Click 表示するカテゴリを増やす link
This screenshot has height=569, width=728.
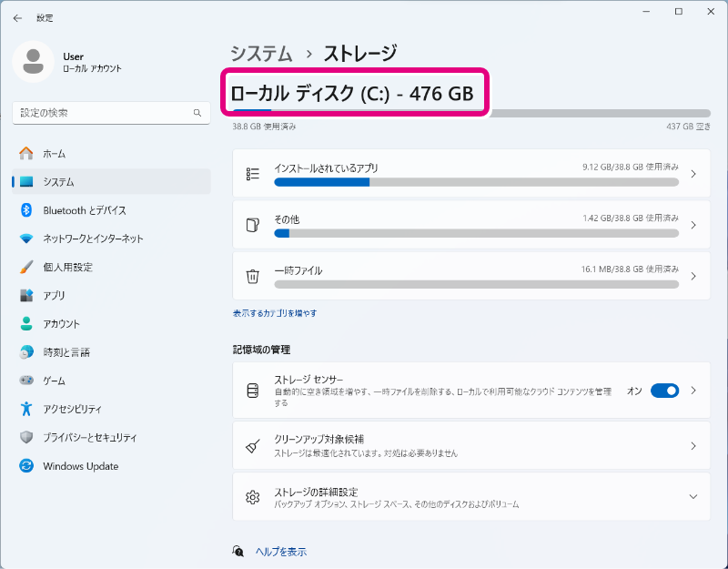[275, 313]
